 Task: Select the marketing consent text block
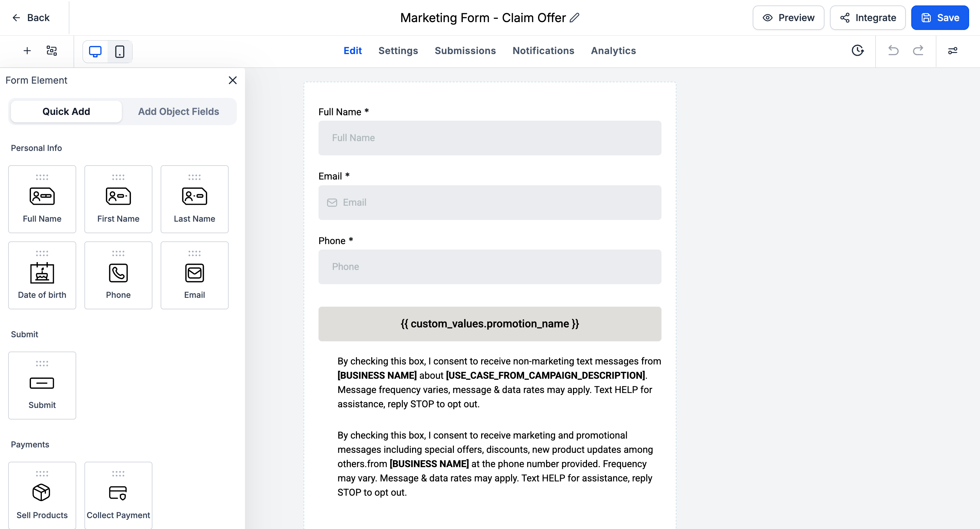[x=495, y=464]
